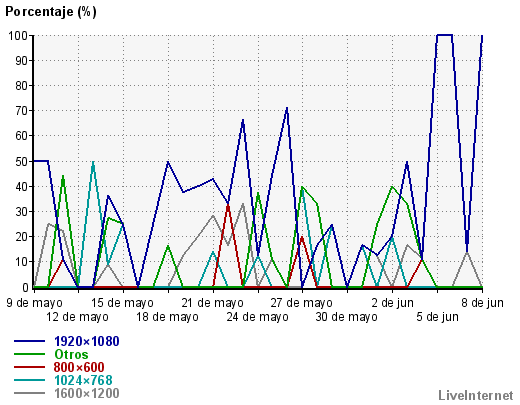520x405 pixels.
Task: Click the blue 1920×1080 legend line
Action: 29,341
